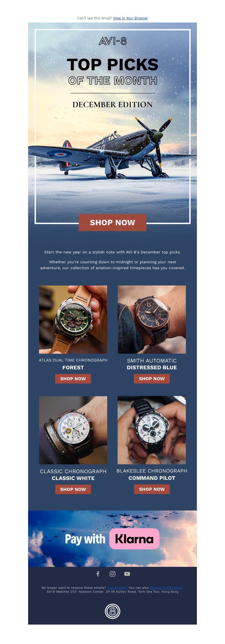Click the TOP PICKS headline on the banner
Screen dimensions: 225x644
112,64
